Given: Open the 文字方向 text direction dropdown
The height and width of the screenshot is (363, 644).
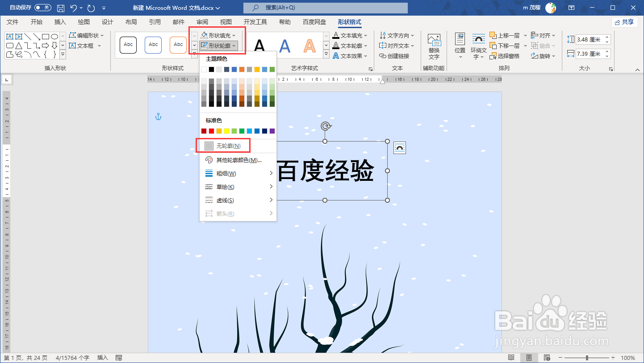Looking at the screenshot, I should [397, 35].
